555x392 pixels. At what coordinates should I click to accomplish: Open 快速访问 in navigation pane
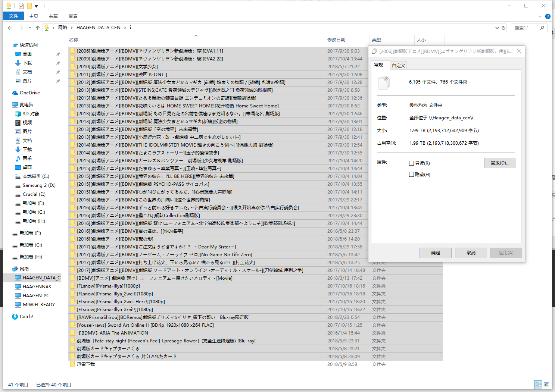pos(28,45)
